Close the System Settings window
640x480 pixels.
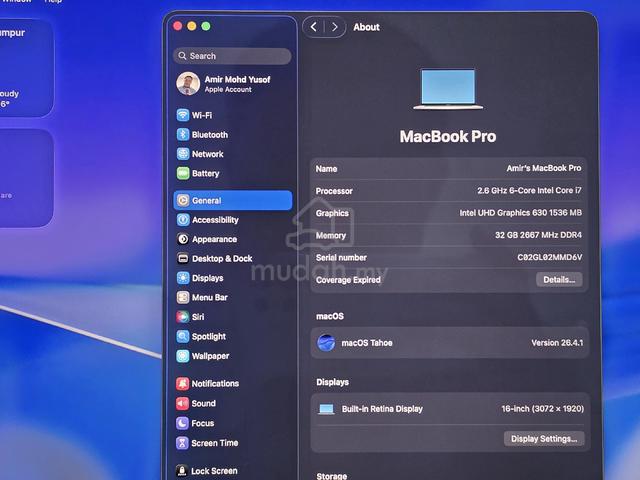pos(178,26)
